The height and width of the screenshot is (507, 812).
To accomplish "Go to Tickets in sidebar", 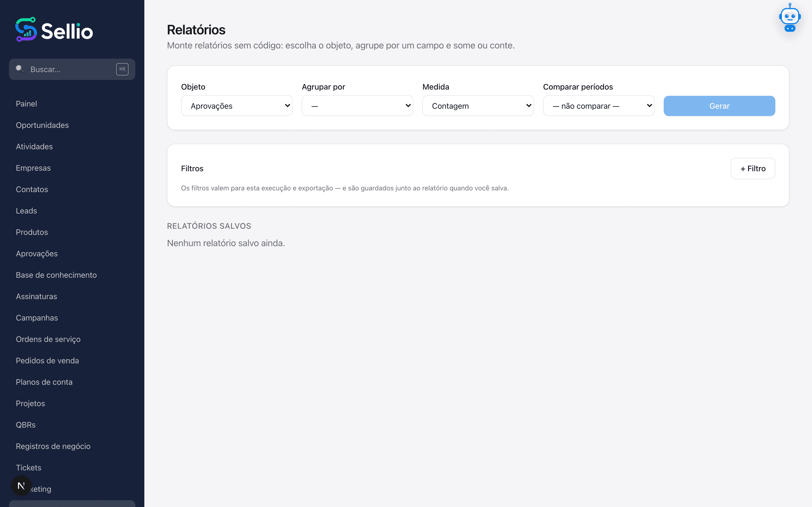I will click(28, 468).
